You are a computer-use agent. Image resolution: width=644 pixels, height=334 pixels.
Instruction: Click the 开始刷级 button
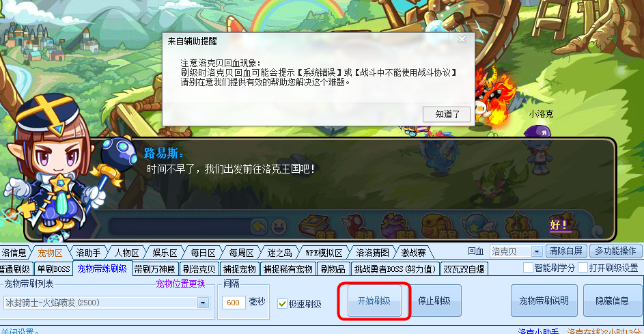click(374, 301)
